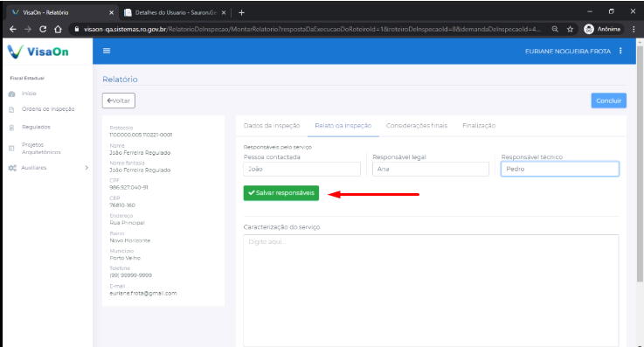Open the user options kebab menu by Euriane Nogueira Frota
This screenshot has height=347, width=644.
pyautogui.click(x=620, y=51)
